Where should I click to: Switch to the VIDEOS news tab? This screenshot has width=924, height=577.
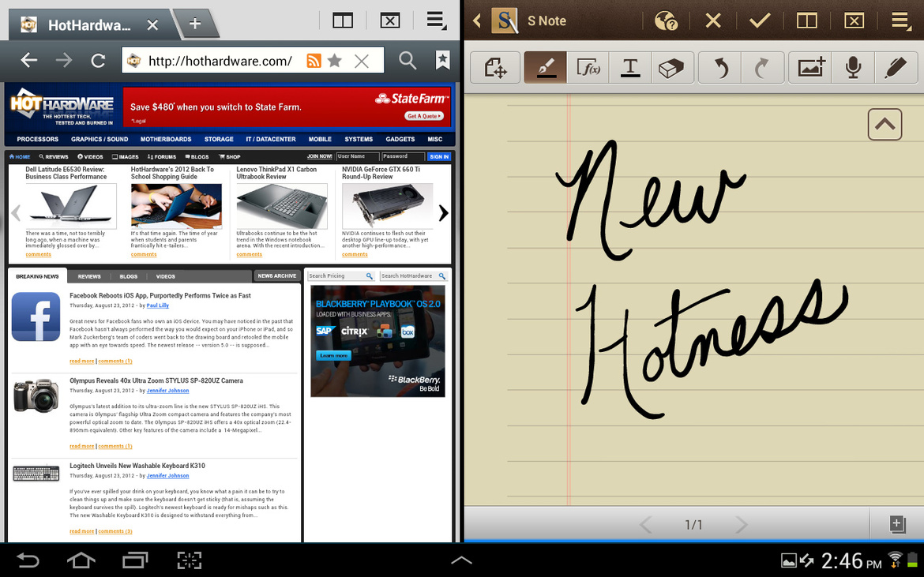(x=166, y=276)
